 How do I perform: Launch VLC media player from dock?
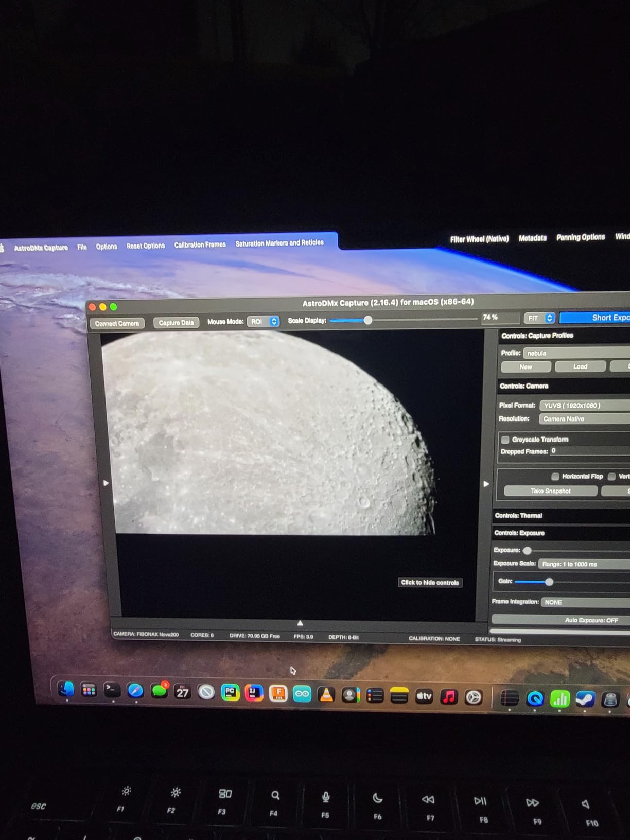[x=326, y=695]
